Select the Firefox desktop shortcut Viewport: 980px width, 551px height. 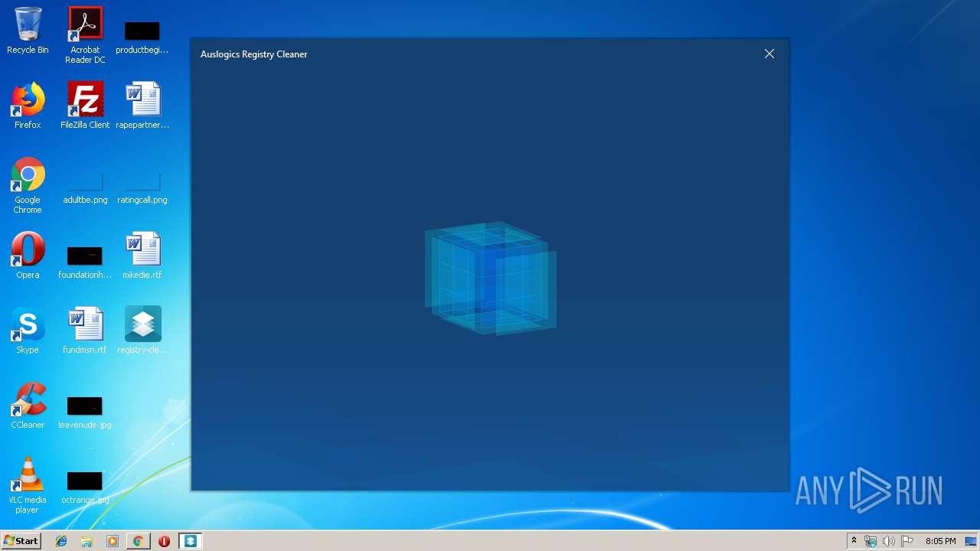28,106
